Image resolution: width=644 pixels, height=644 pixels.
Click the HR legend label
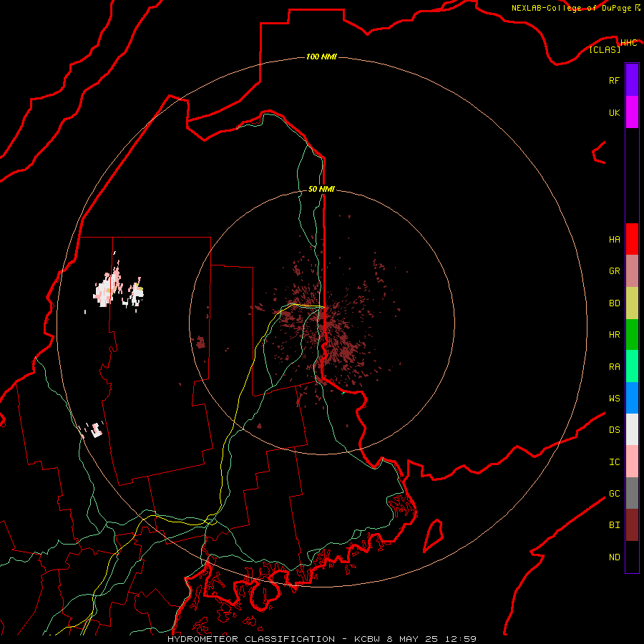point(614,335)
